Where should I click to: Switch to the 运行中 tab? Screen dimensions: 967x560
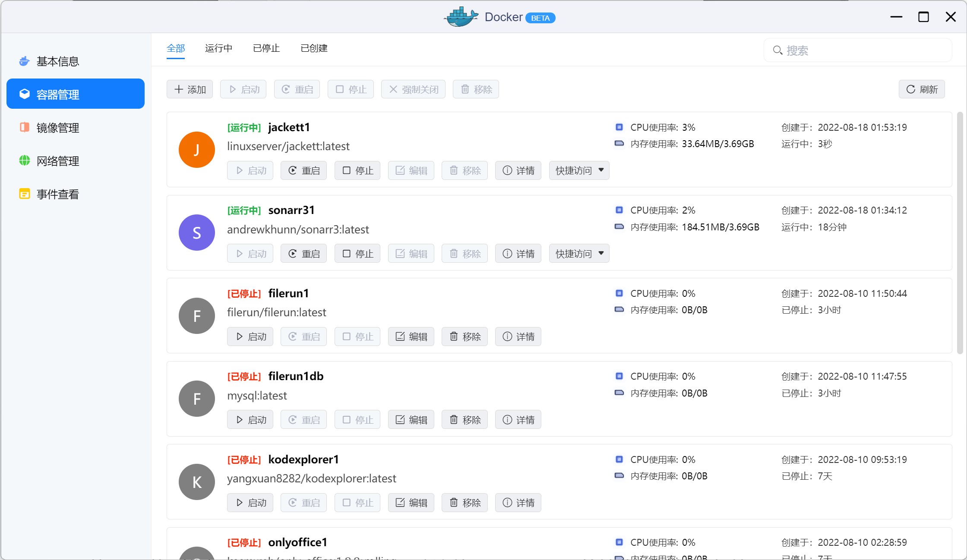(218, 48)
